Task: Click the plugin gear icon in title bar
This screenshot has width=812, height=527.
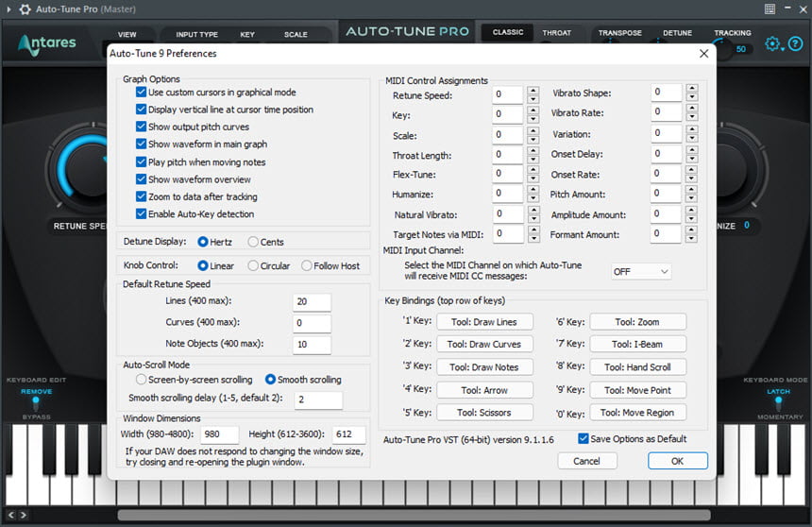Action: click(25, 8)
